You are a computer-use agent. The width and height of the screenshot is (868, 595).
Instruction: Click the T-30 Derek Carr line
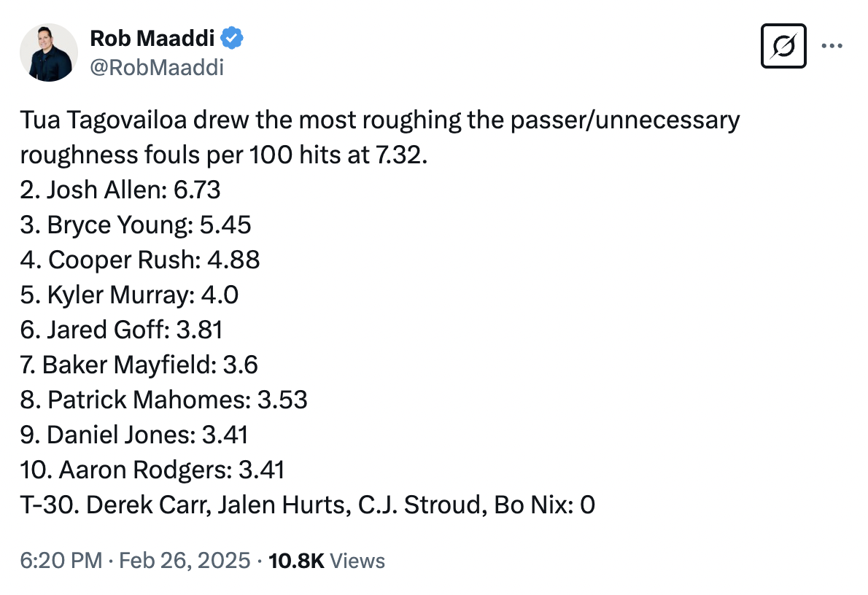[x=307, y=505]
